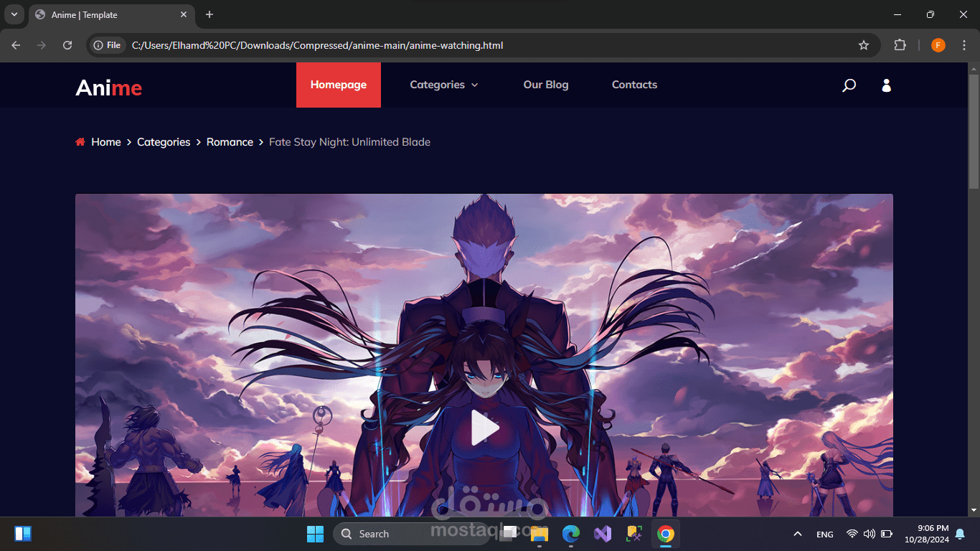Click the address bar URL

coord(317,45)
